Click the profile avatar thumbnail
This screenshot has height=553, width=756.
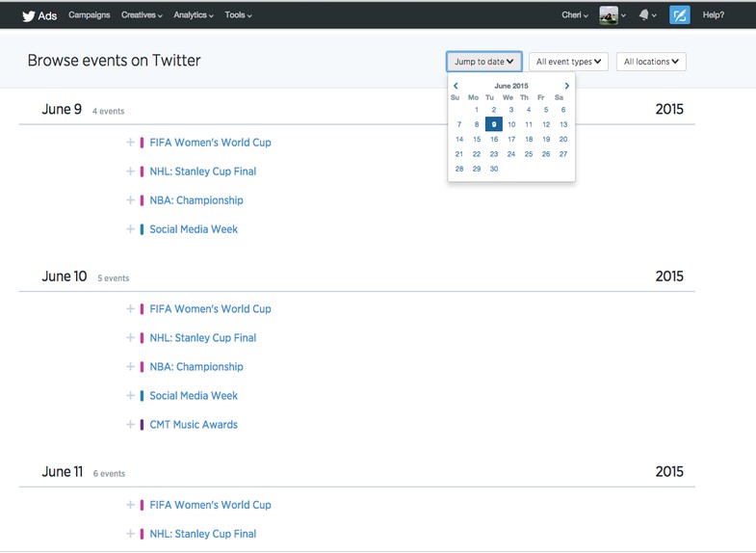pyautogui.click(x=609, y=15)
